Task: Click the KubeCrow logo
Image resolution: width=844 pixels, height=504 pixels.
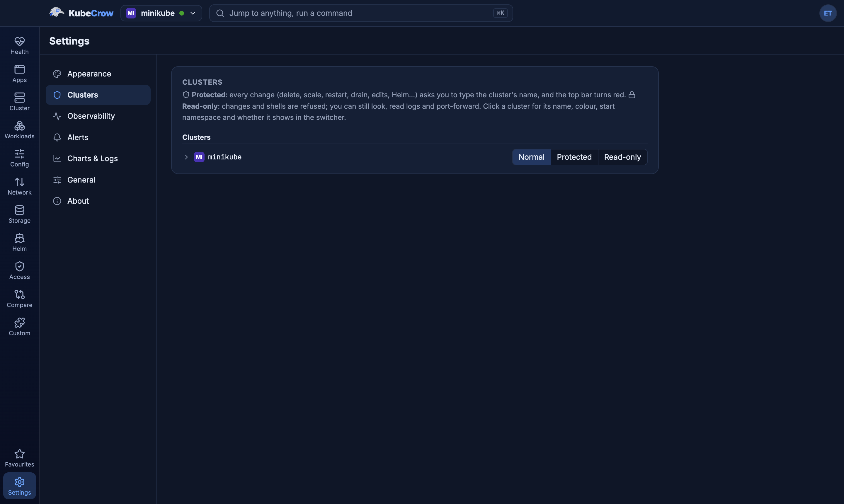Action: (81, 13)
